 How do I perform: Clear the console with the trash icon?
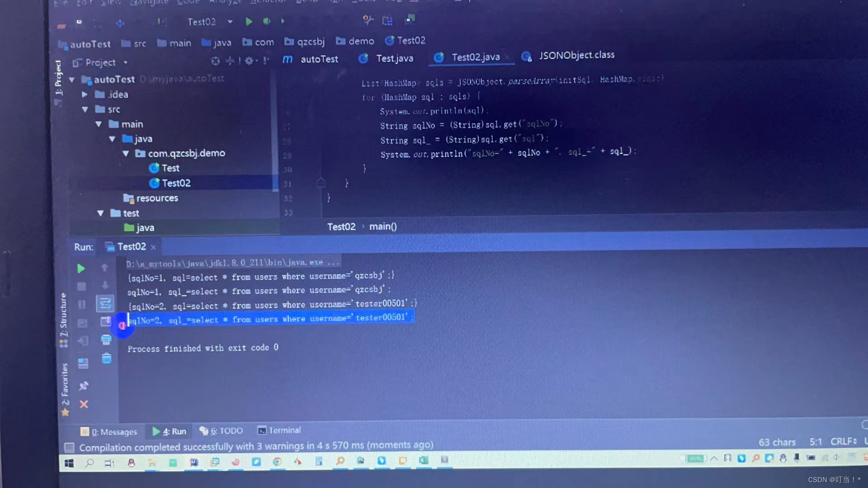(107, 358)
